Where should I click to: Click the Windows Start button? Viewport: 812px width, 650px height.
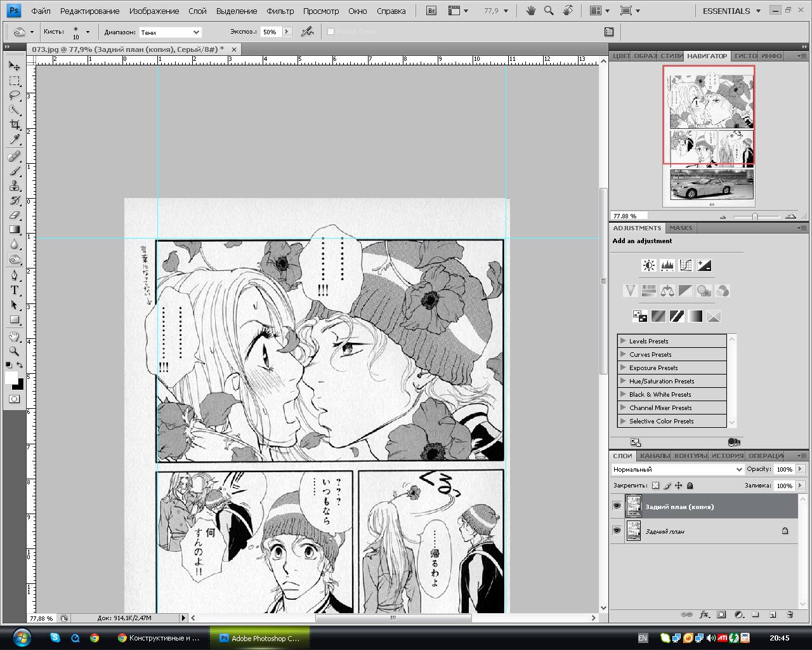[22, 637]
